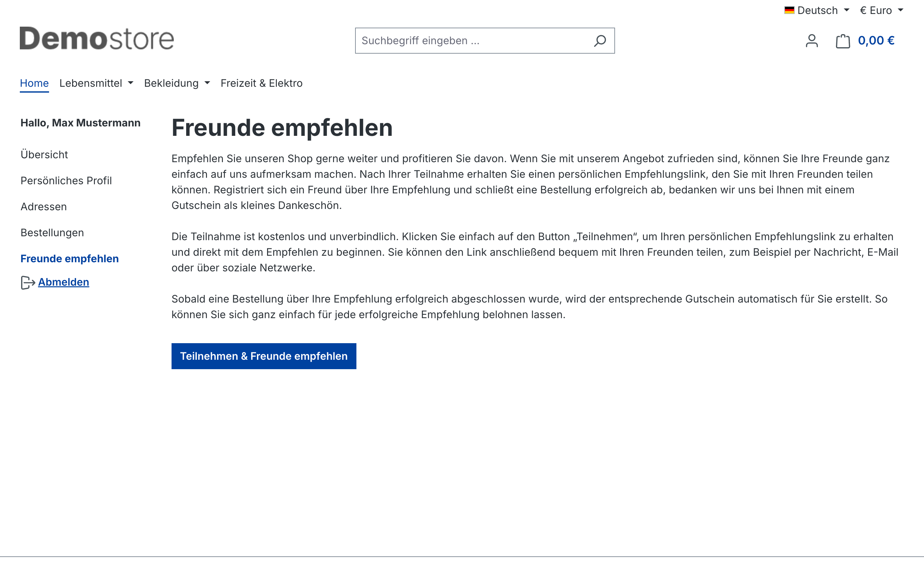Go to Persönliches Profil
This screenshot has height=570, width=924.
pyautogui.click(x=66, y=181)
